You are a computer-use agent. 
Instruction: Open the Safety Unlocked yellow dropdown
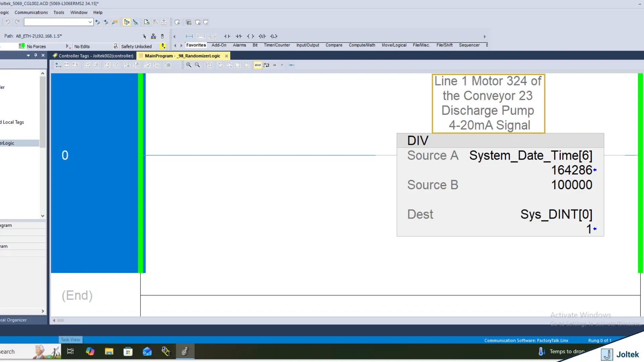163,46
